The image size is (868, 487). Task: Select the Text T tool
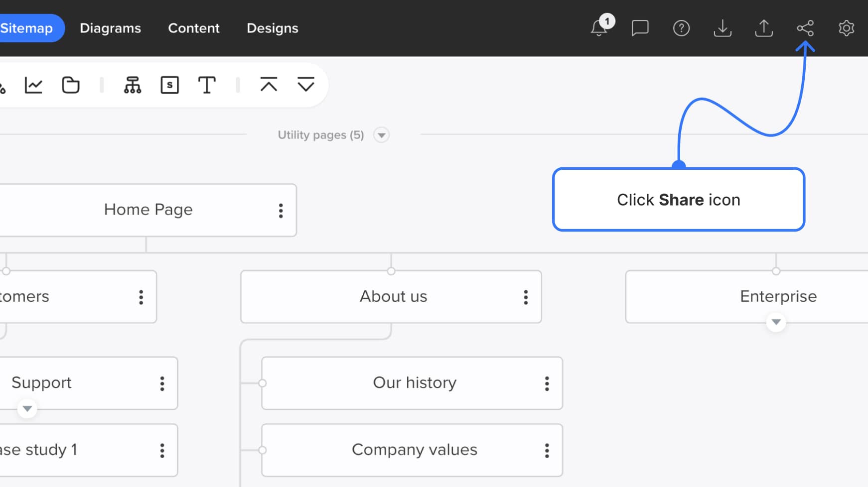(x=207, y=85)
